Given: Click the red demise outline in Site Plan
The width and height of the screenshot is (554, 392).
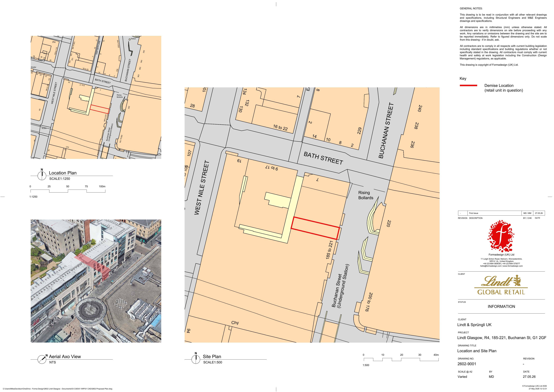Looking at the screenshot, I should pyautogui.click(x=315, y=228).
